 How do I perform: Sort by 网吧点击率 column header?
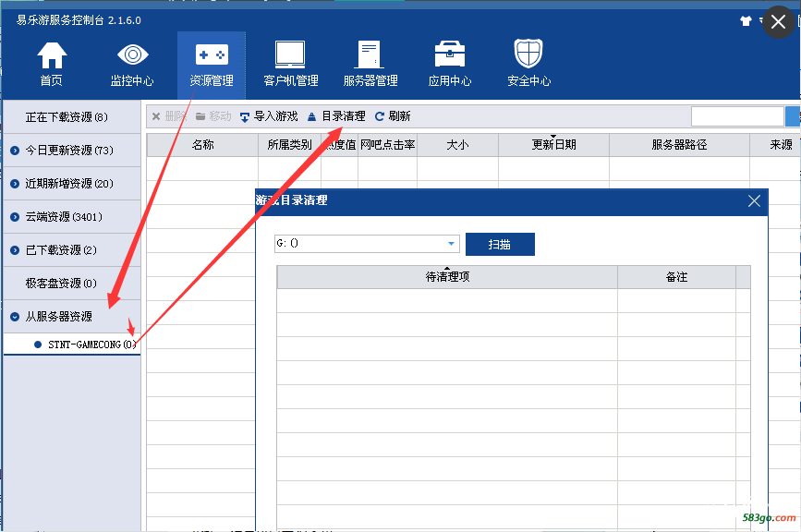387,145
